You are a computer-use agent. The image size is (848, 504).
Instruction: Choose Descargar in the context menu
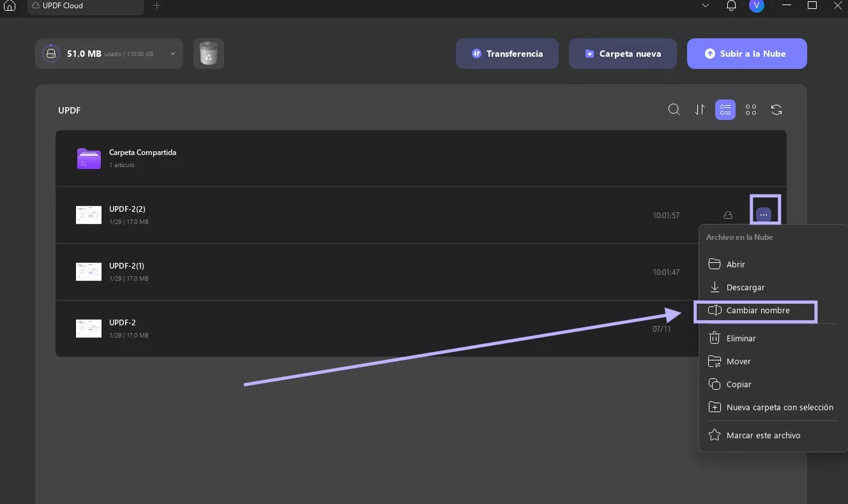(773, 287)
